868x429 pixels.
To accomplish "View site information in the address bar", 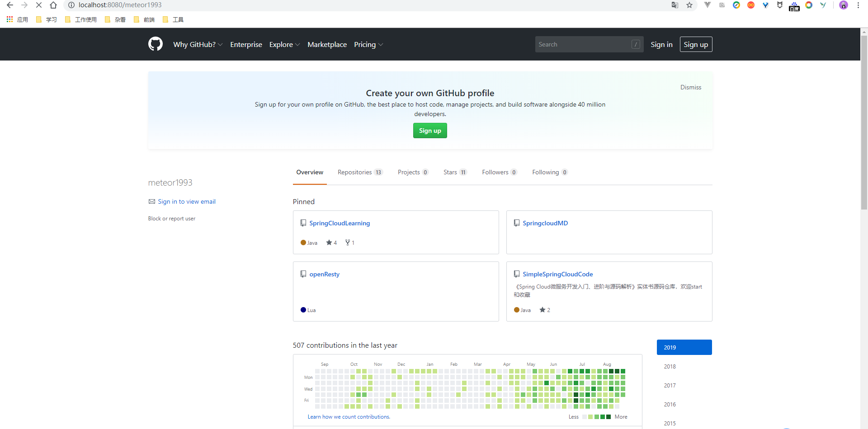I will 71,5.
